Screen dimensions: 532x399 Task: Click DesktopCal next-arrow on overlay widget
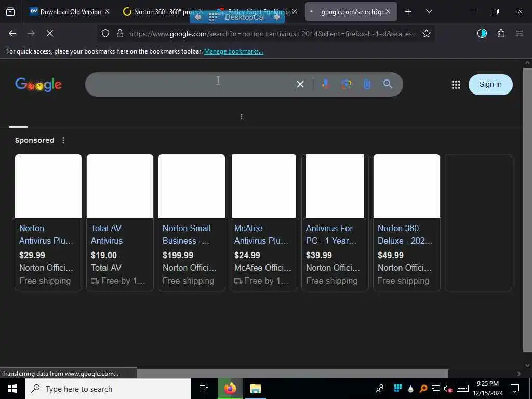[276, 17]
